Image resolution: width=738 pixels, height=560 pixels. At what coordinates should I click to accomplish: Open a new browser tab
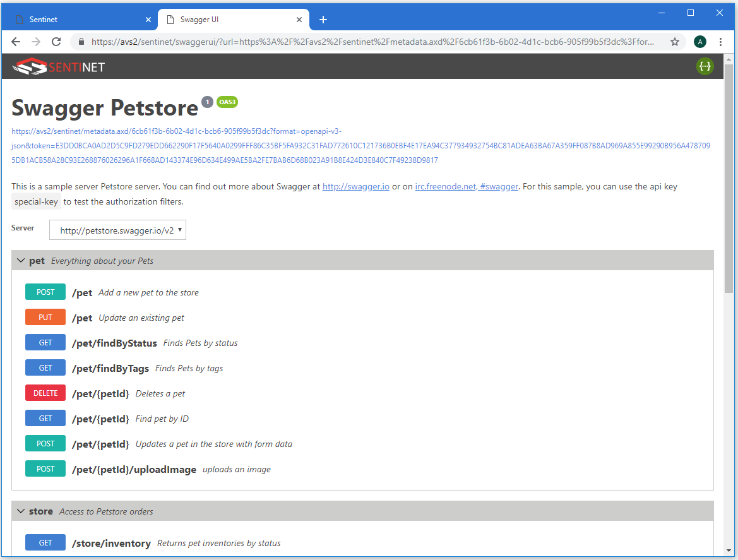(323, 20)
